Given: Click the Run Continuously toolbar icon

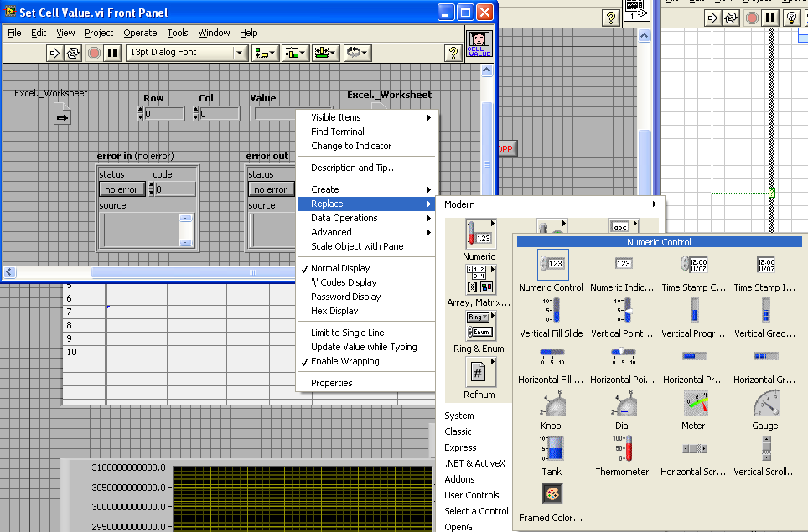Looking at the screenshot, I should pyautogui.click(x=73, y=53).
